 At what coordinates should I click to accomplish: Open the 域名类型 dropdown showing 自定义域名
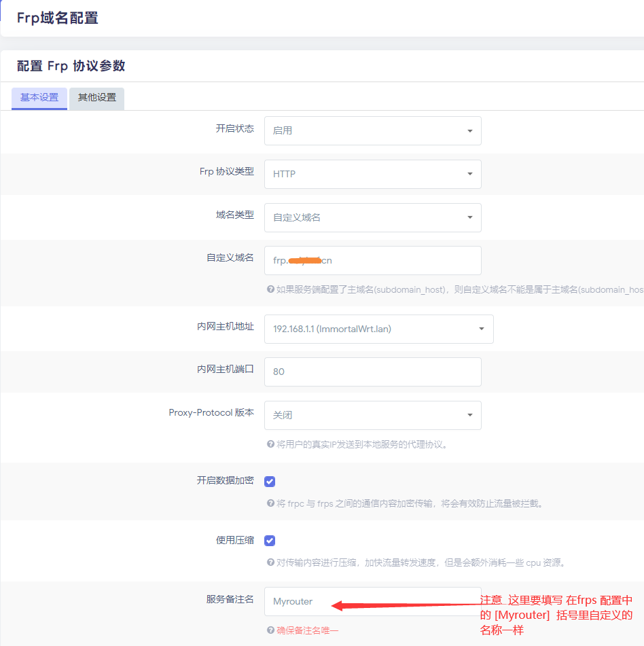coord(372,217)
